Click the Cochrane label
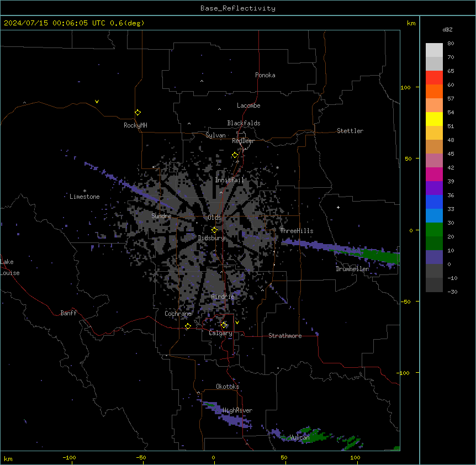The image size is (476, 465). point(178,314)
